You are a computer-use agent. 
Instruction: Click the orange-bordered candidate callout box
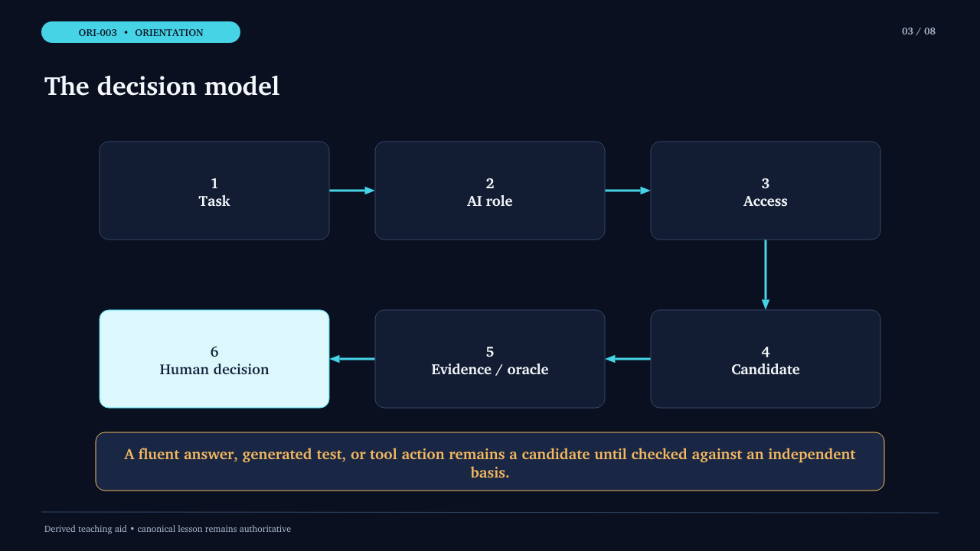pos(490,461)
